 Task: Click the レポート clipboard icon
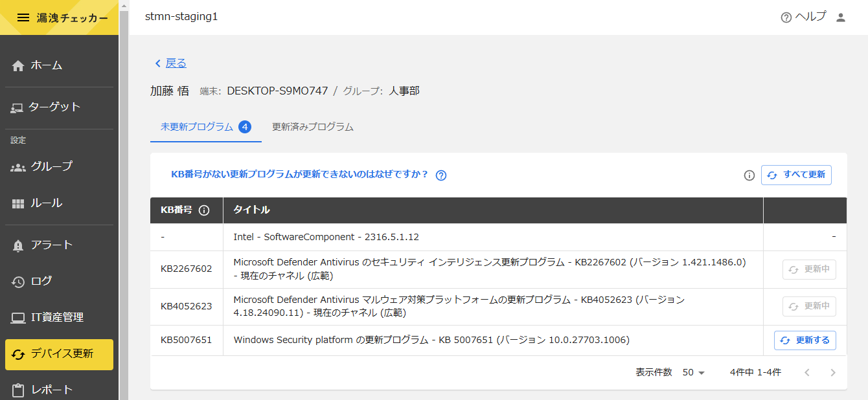click(18, 390)
